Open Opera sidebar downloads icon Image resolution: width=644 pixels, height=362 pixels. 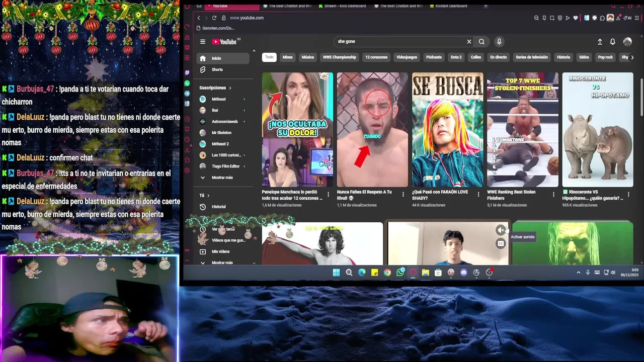pos(187,149)
